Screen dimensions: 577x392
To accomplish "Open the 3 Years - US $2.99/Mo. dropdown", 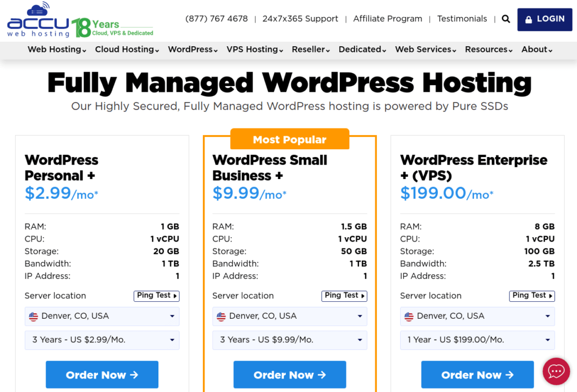I will click(102, 340).
